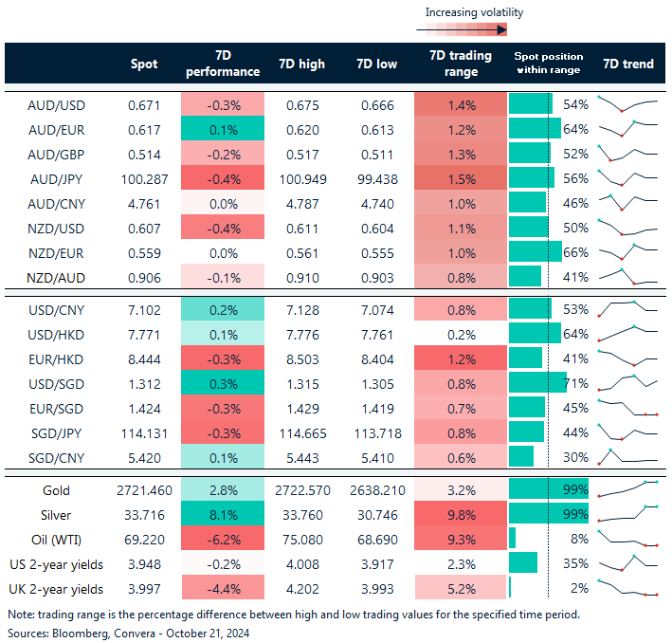This screenshot has height=643, width=672.
Task: Click the Silver 7D trend sparkline
Action: (627, 515)
